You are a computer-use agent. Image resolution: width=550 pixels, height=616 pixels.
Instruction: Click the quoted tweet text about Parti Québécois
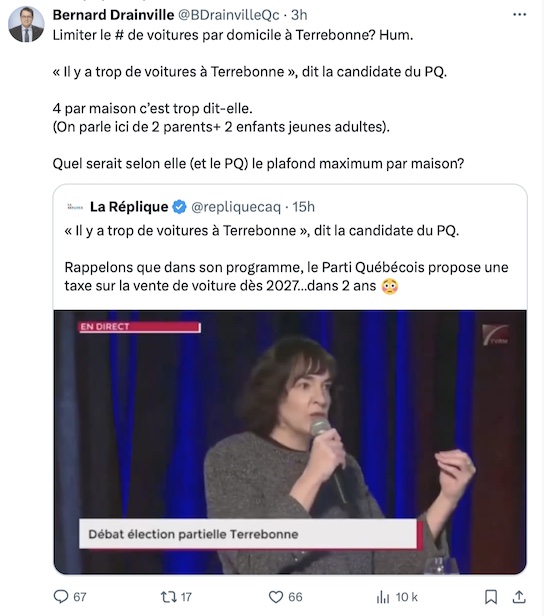pyautogui.click(x=286, y=276)
